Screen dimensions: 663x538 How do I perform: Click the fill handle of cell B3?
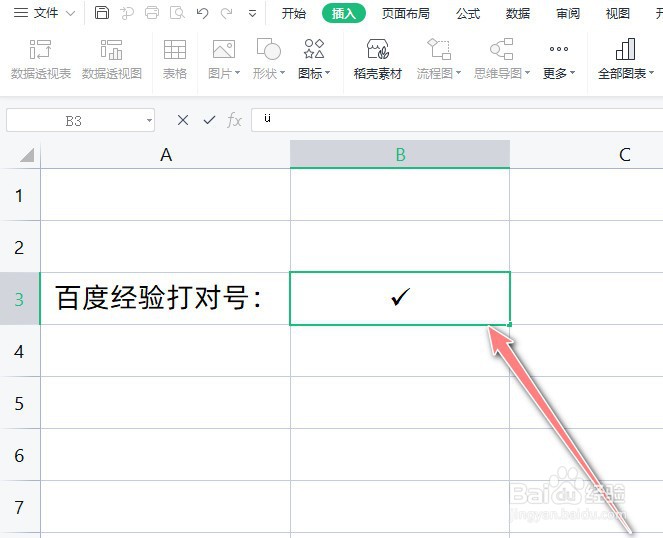click(x=510, y=324)
